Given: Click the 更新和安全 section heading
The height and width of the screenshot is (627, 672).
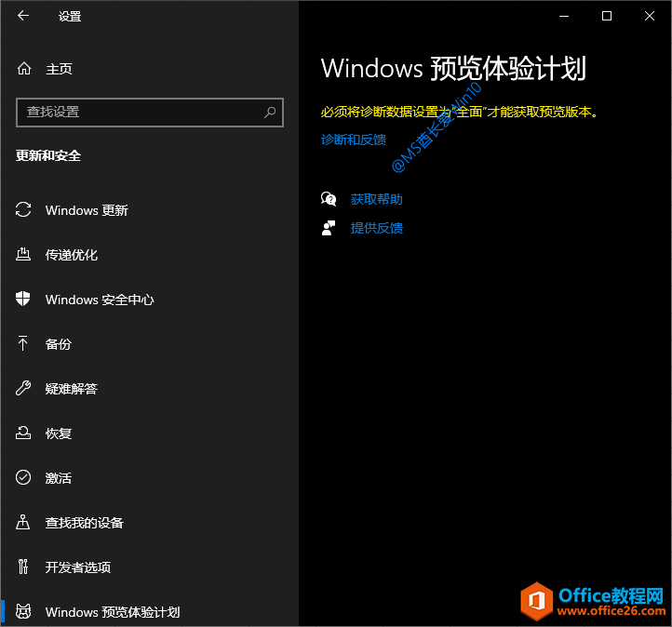Looking at the screenshot, I should (x=48, y=155).
